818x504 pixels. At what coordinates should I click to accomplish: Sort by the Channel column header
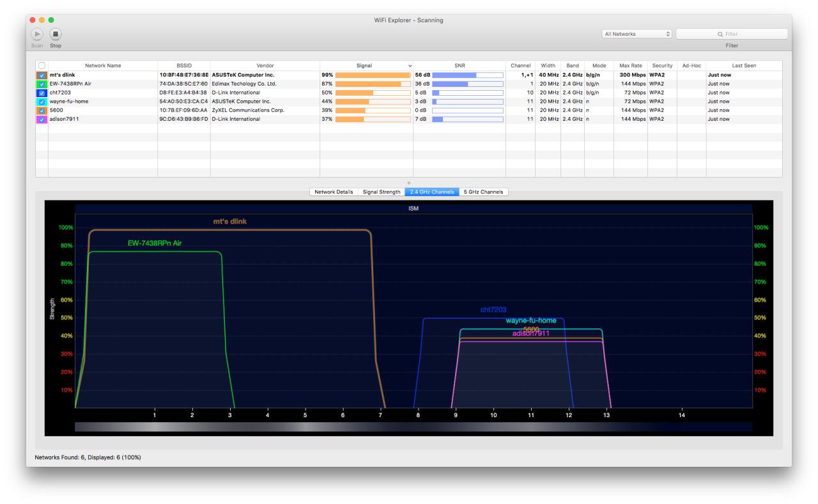tap(520, 66)
